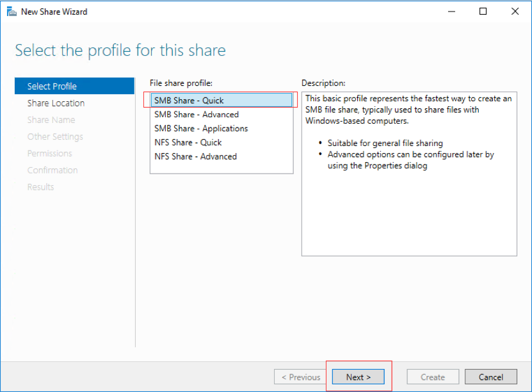Open the Select Profile wizard step

pyautogui.click(x=52, y=86)
